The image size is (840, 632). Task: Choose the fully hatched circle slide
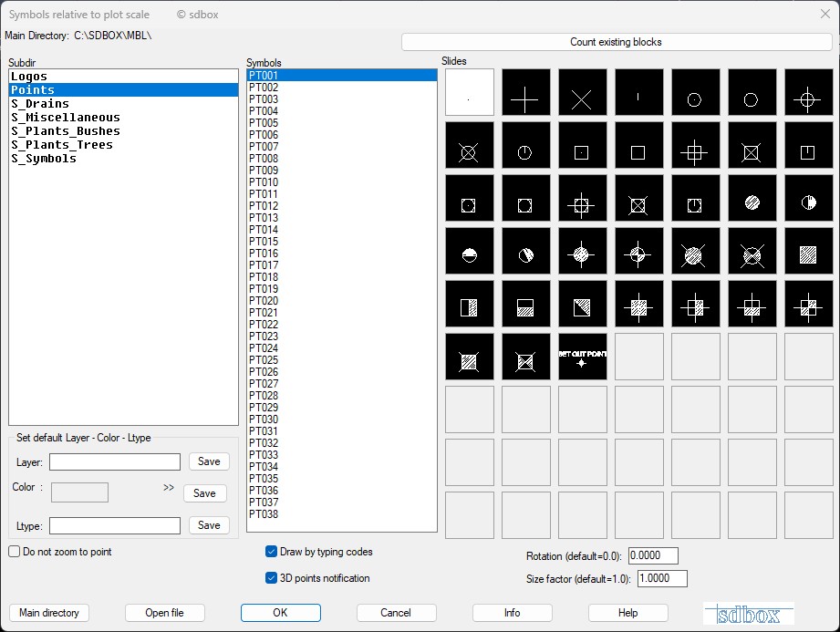coord(752,198)
